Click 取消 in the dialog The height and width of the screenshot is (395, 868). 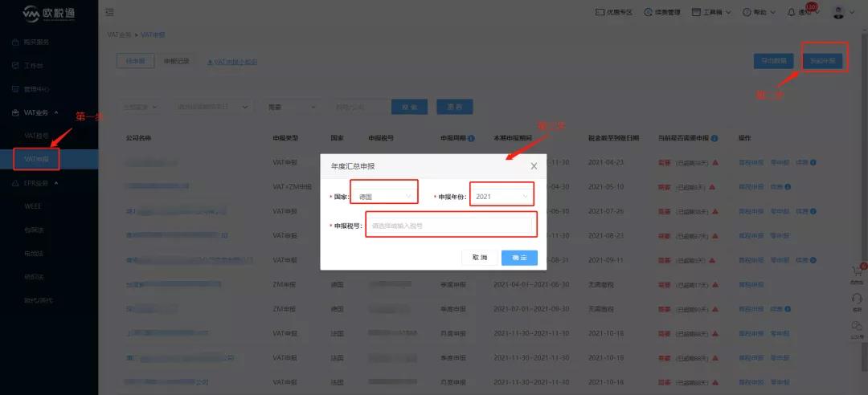(479, 258)
